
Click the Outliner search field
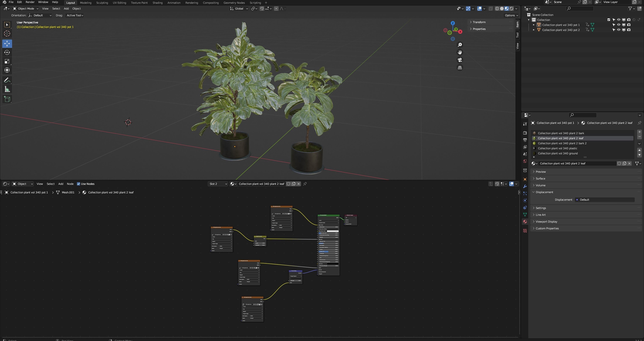click(579, 9)
